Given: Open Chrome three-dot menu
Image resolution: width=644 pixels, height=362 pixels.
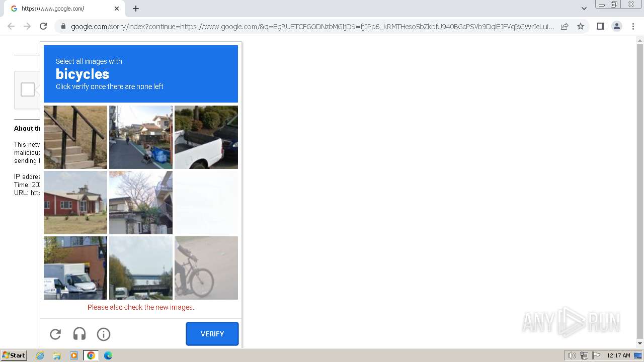Looking at the screenshot, I should (633, 26).
